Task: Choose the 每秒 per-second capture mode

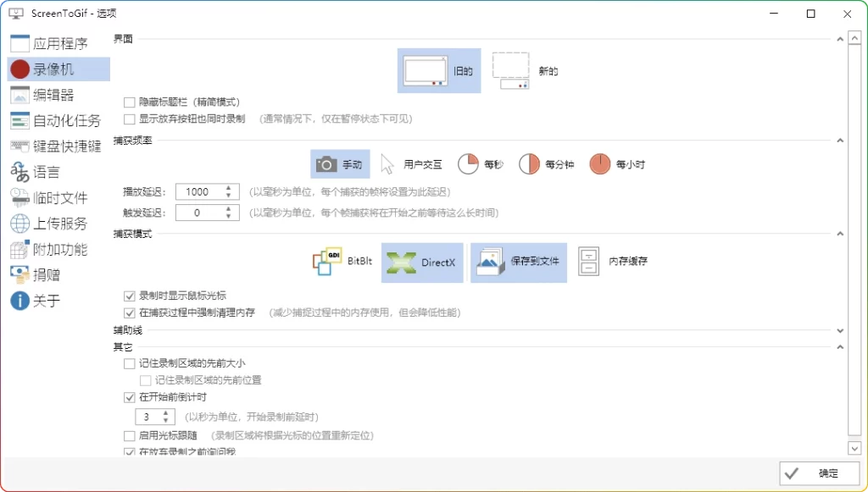Action: click(480, 165)
